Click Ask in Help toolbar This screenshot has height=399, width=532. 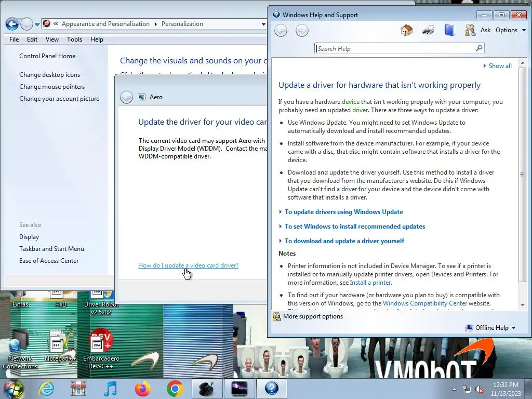pos(485,30)
